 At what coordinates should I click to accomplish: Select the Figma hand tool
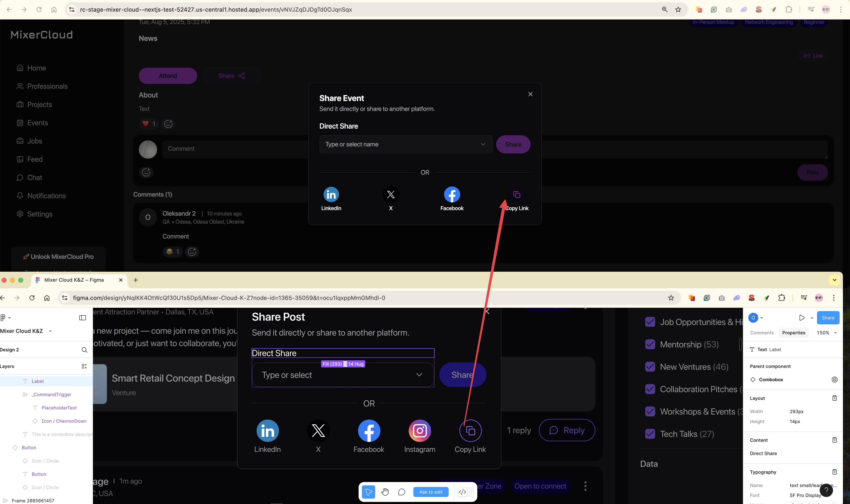click(x=385, y=492)
